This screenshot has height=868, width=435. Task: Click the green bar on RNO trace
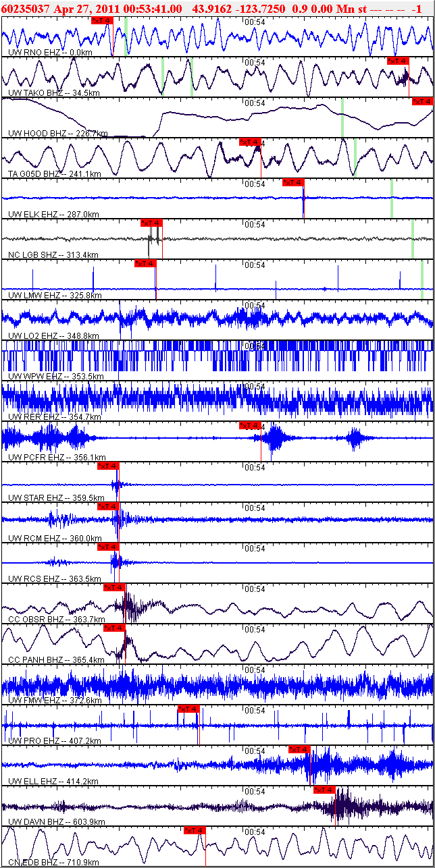coord(126,36)
